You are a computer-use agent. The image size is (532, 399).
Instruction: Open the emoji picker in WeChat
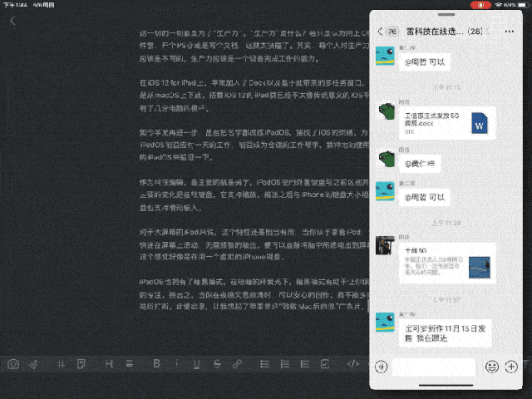pyautogui.click(x=492, y=367)
